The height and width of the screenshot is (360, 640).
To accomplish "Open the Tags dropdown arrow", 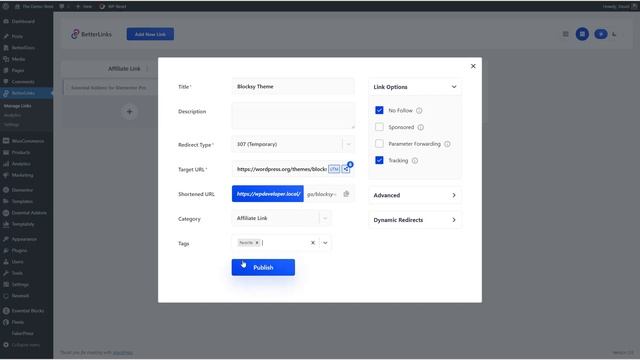I will coord(325,243).
